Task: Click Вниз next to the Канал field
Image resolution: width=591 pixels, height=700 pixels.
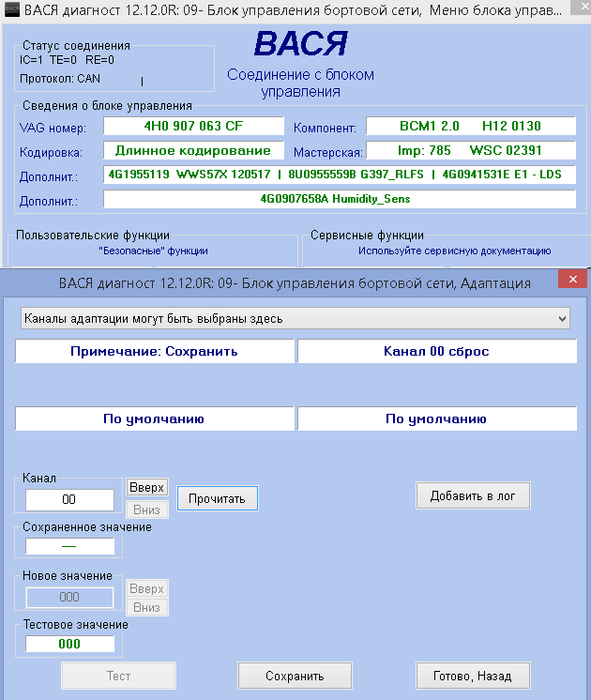Action: [147, 510]
